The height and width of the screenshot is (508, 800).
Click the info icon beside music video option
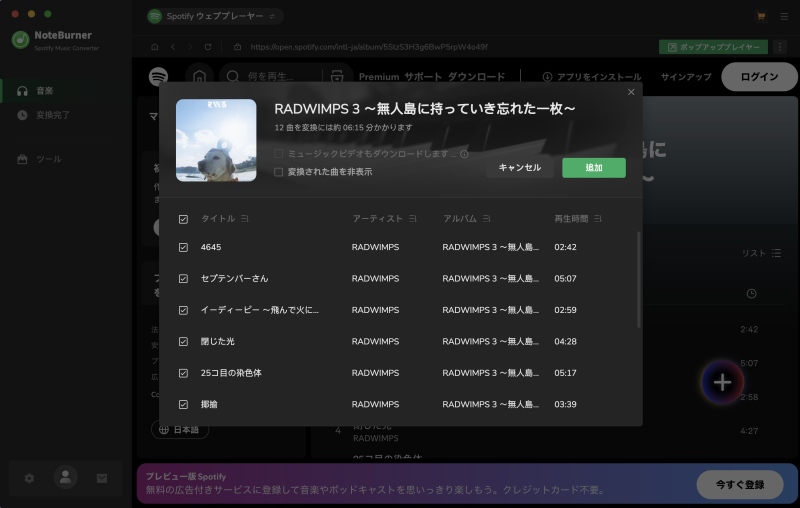coord(464,154)
